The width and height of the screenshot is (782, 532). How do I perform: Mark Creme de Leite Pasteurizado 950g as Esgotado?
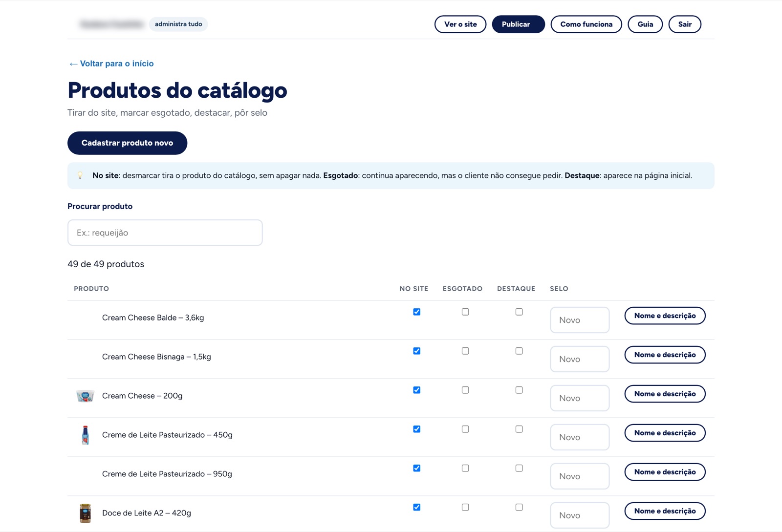tap(465, 468)
